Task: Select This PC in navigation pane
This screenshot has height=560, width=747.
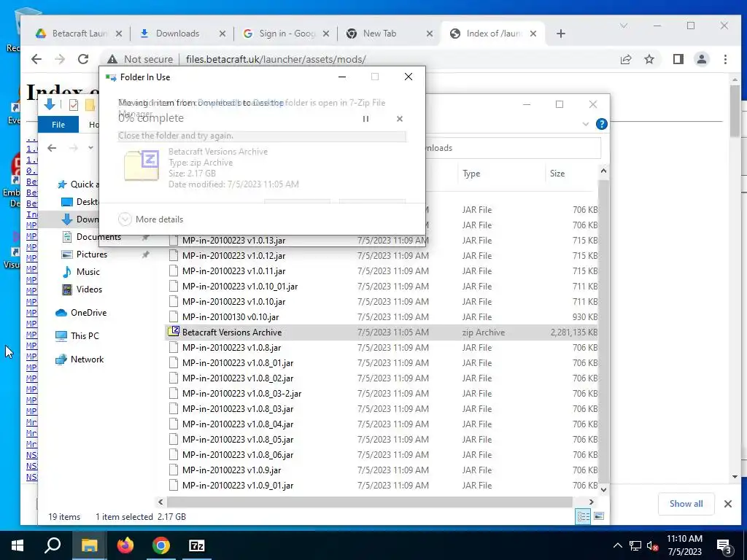Action: 85,336
